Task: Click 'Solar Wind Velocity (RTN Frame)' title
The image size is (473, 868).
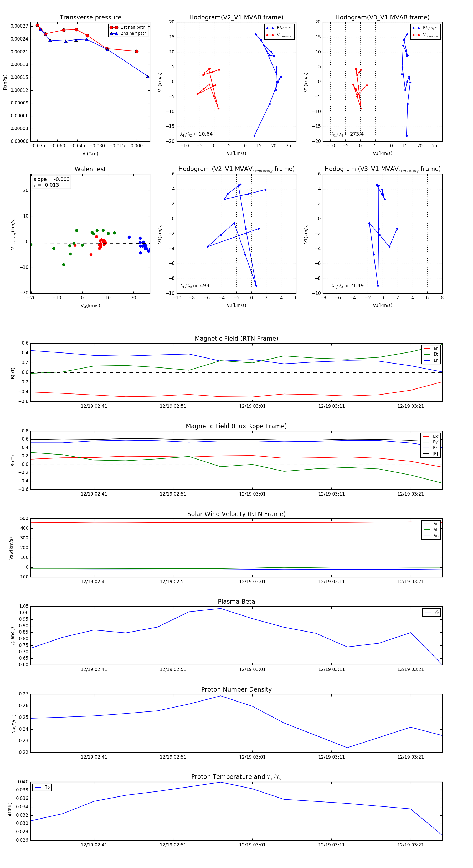Action: pyautogui.click(x=236, y=514)
